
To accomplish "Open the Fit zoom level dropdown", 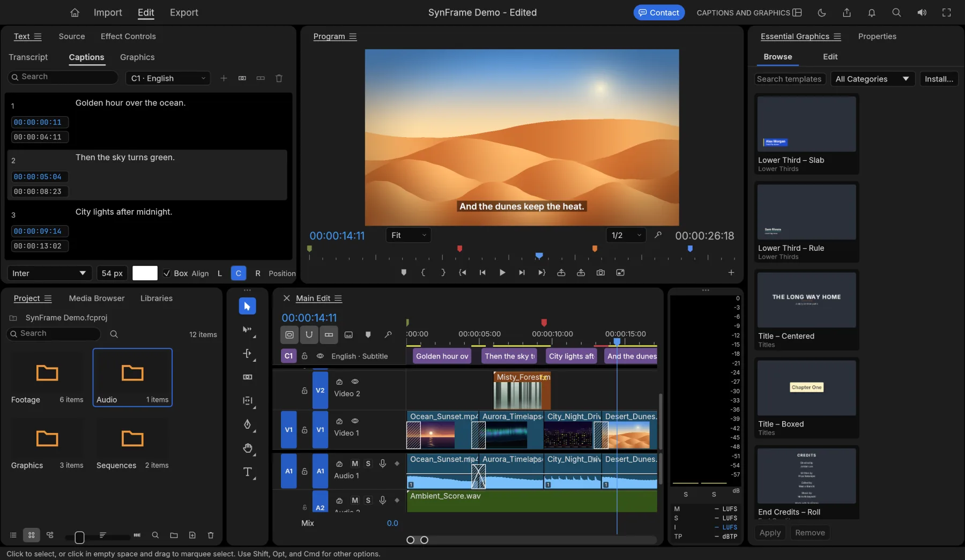I will 409,235.
